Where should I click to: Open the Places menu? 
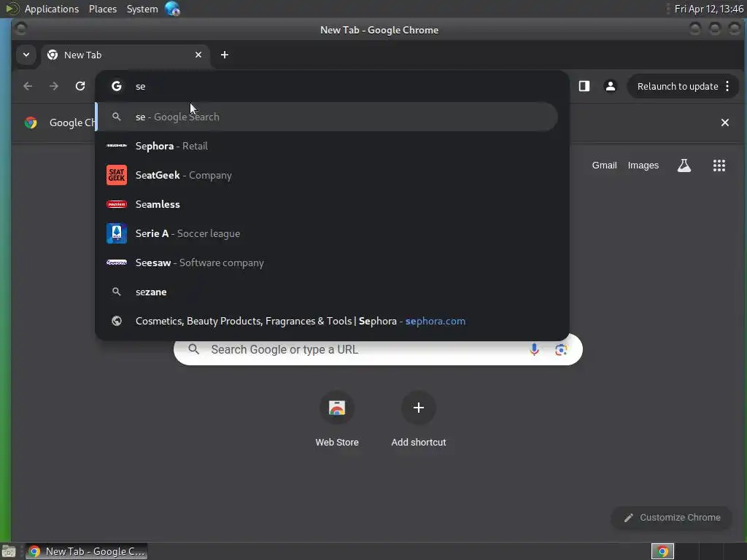coord(102,9)
